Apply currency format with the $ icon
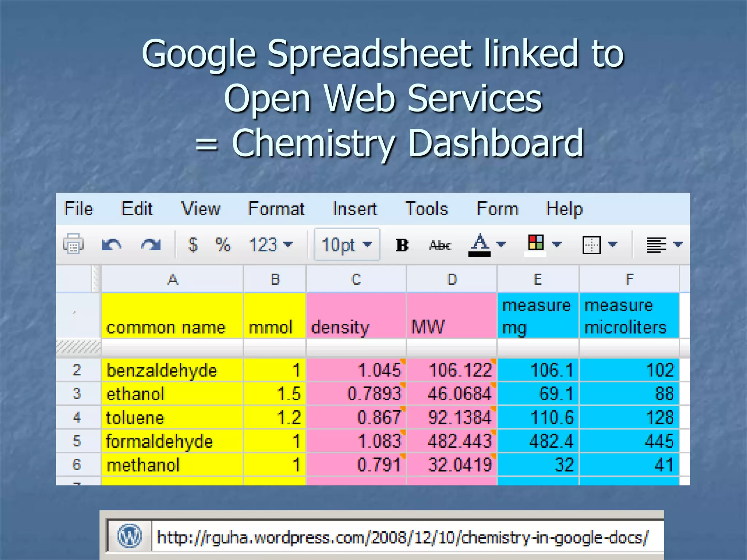The height and width of the screenshot is (560, 747). click(x=193, y=245)
